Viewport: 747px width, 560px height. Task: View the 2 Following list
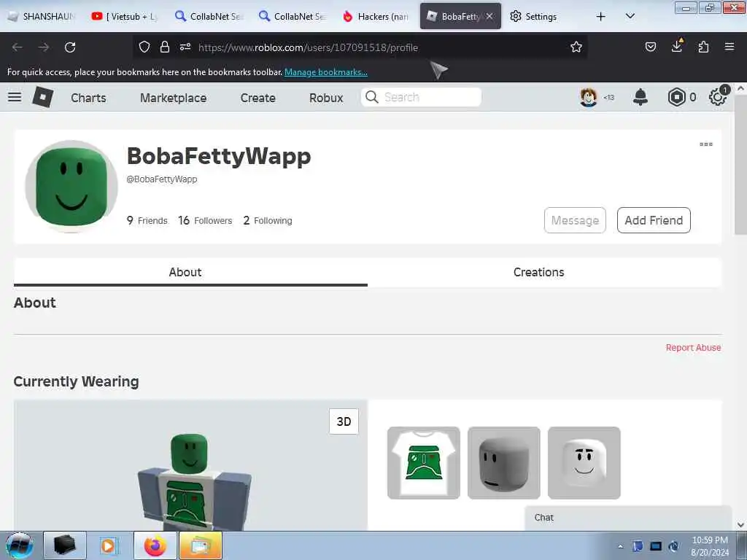tap(268, 220)
